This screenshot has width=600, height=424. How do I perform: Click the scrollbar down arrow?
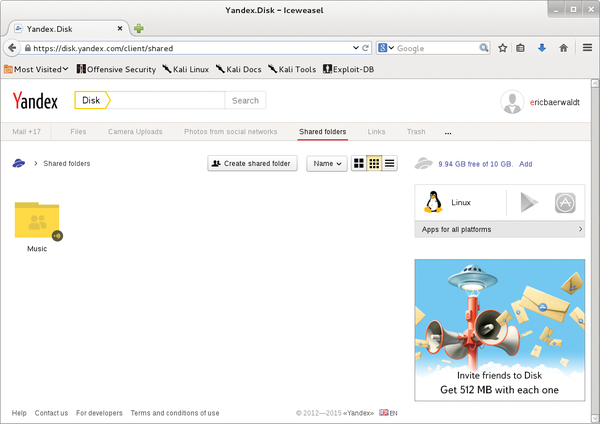595,418
